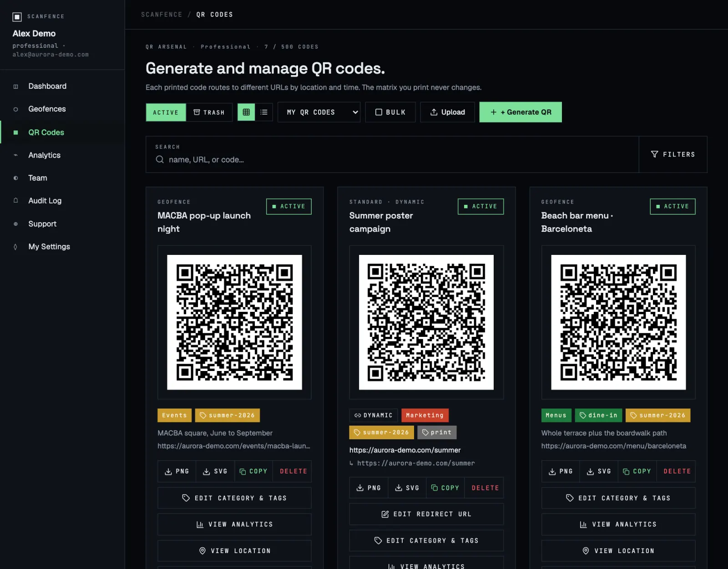Screen dimensions: 728x569
Task: Download PNG for Summer poster campaign
Action: [369, 488]
